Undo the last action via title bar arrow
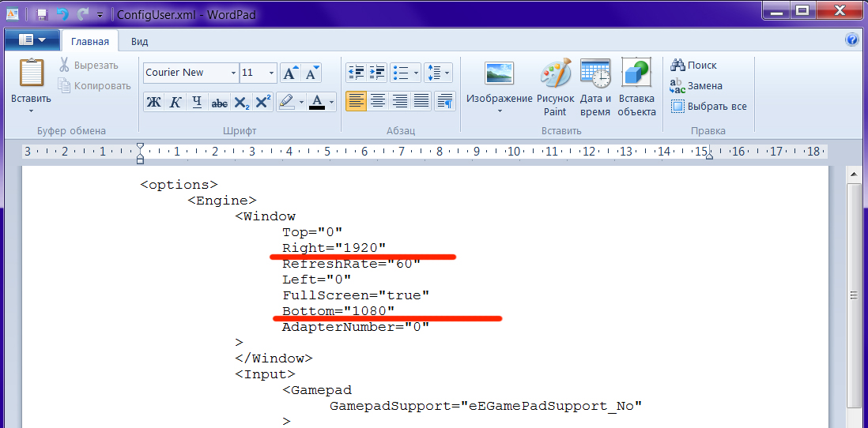The height and width of the screenshot is (428, 868). [62, 14]
